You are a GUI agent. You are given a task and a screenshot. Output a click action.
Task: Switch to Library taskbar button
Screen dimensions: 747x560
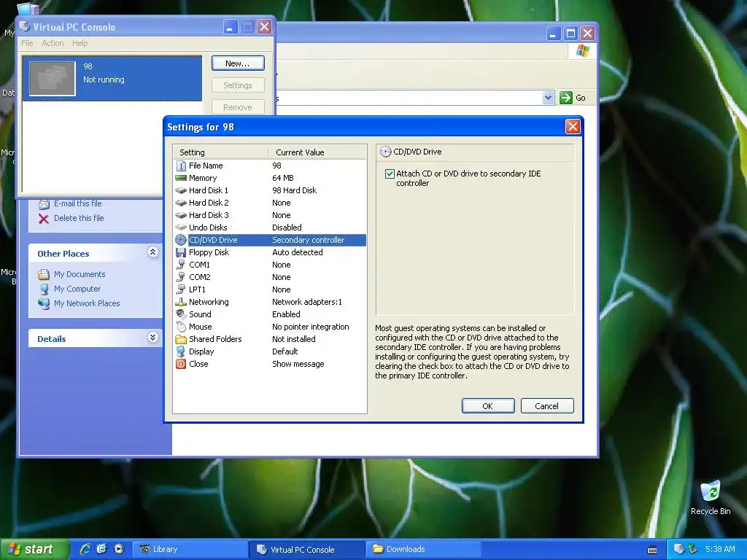(x=190, y=549)
